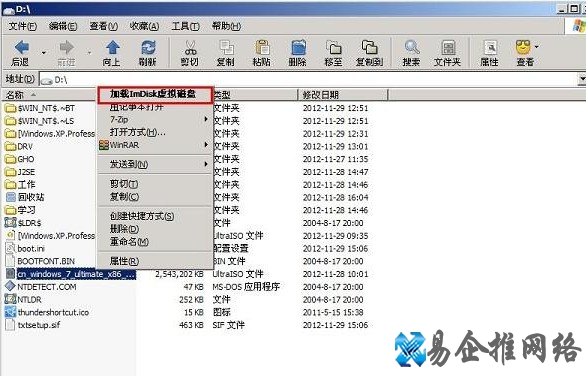Choose 删除(D) in context menu
Viewport: 586px width, 376px height.
[155, 229]
